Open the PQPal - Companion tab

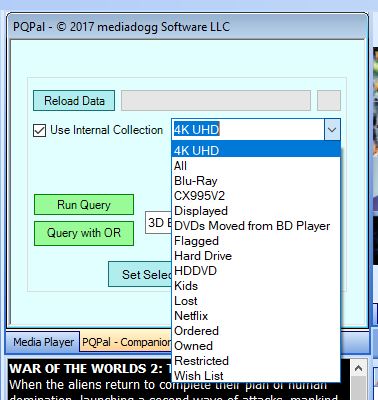point(126,342)
